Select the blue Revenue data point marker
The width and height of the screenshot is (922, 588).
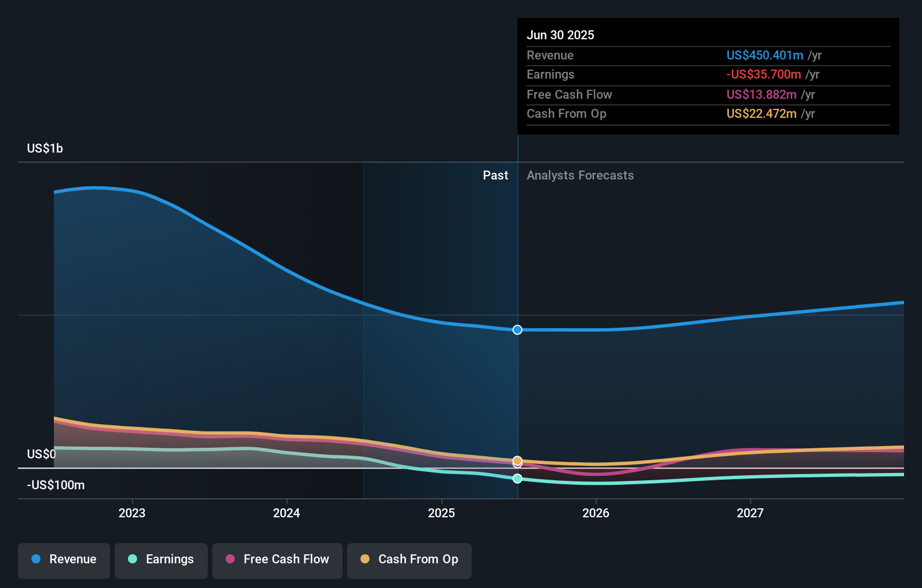click(x=517, y=330)
